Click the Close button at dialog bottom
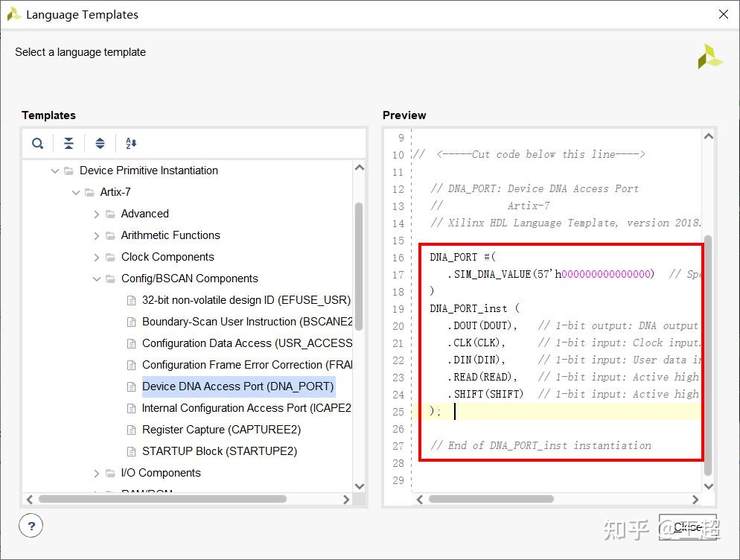 point(688,527)
